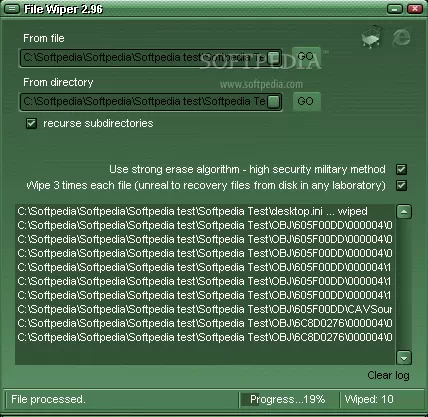
Task: Click GO next to From file
Action: click(x=306, y=56)
